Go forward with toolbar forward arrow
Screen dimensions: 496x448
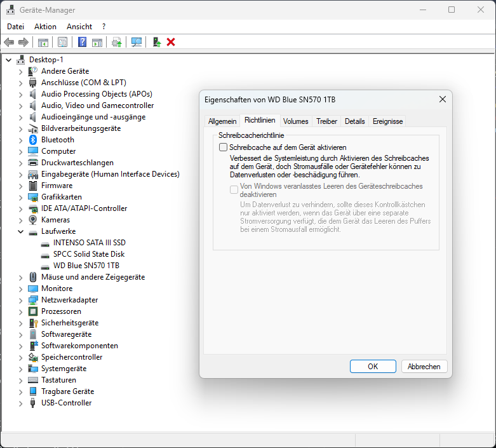point(23,42)
